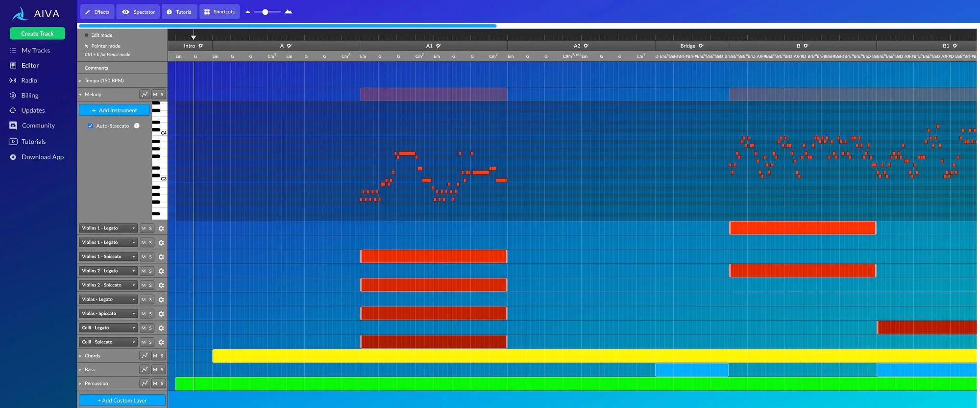Click the Auto-Staccato info icon
The height and width of the screenshot is (408, 980).
click(x=137, y=126)
